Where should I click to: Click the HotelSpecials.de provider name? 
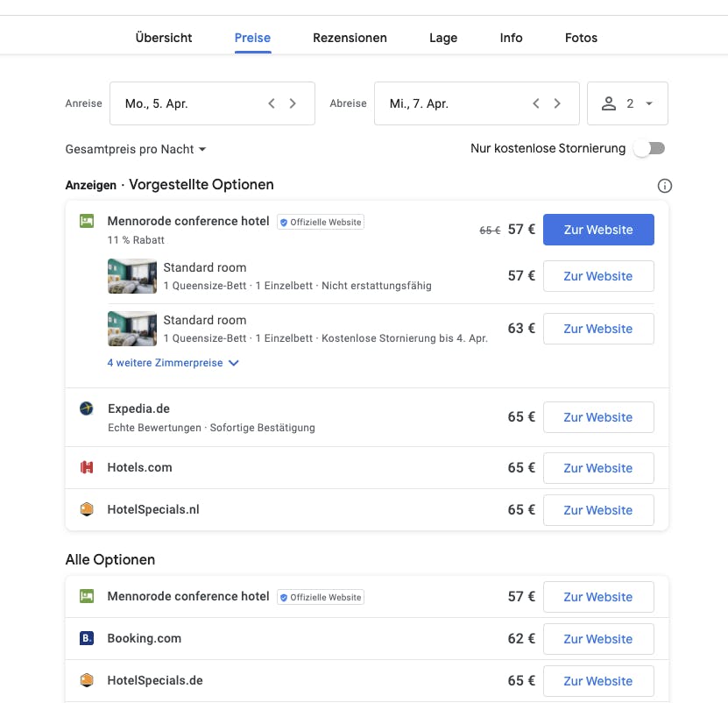click(x=155, y=681)
